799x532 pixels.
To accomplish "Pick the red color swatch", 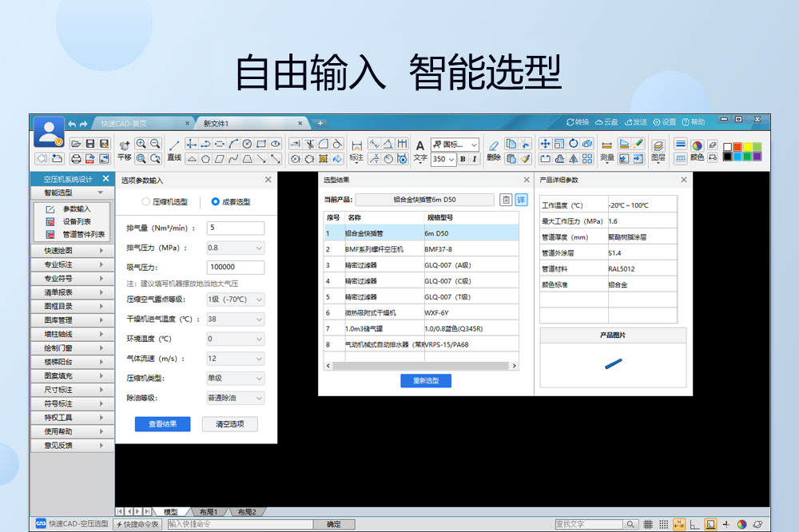I will click(737, 146).
